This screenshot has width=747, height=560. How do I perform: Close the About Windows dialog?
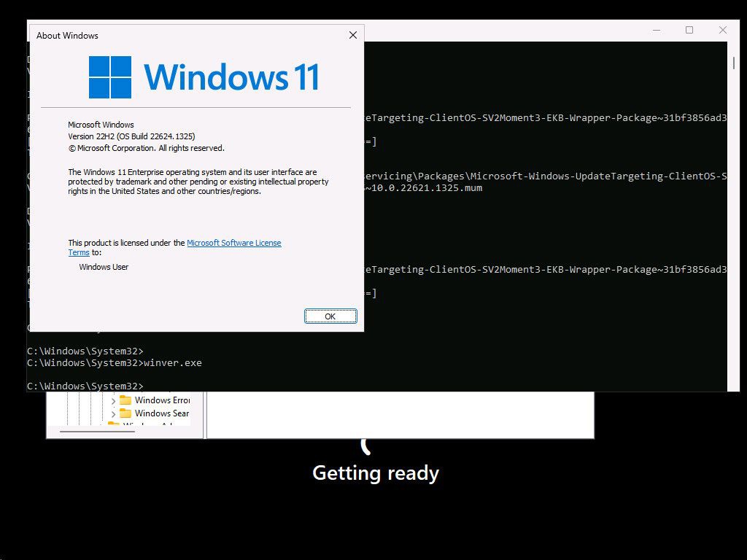353,35
